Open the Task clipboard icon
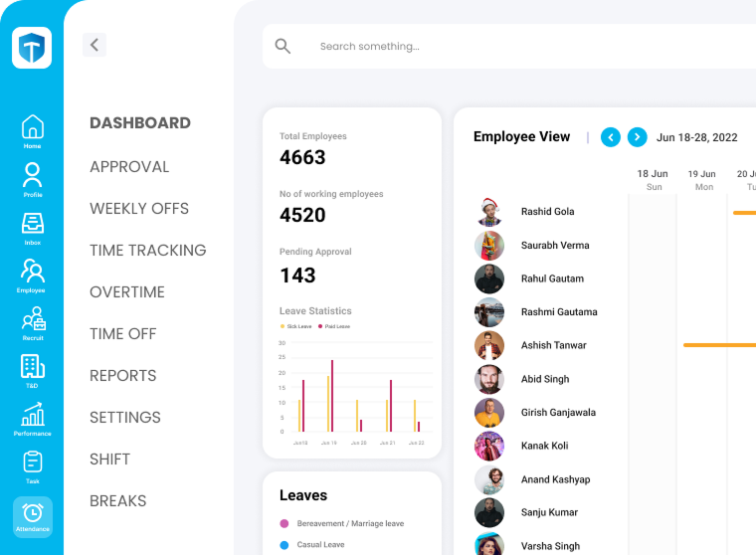The height and width of the screenshot is (555, 756). (32, 462)
